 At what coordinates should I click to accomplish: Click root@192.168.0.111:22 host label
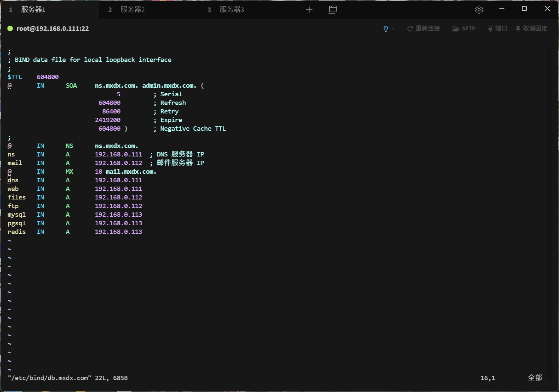tap(53, 28)
